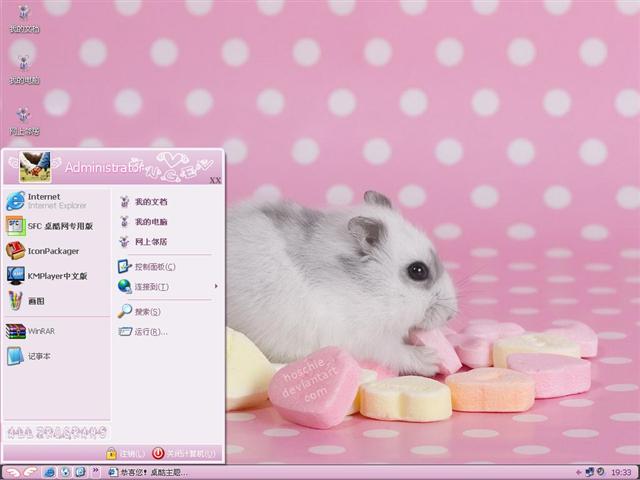Select 网上邻居 in Start menu
640x480 pixels.
click(150, 242)
